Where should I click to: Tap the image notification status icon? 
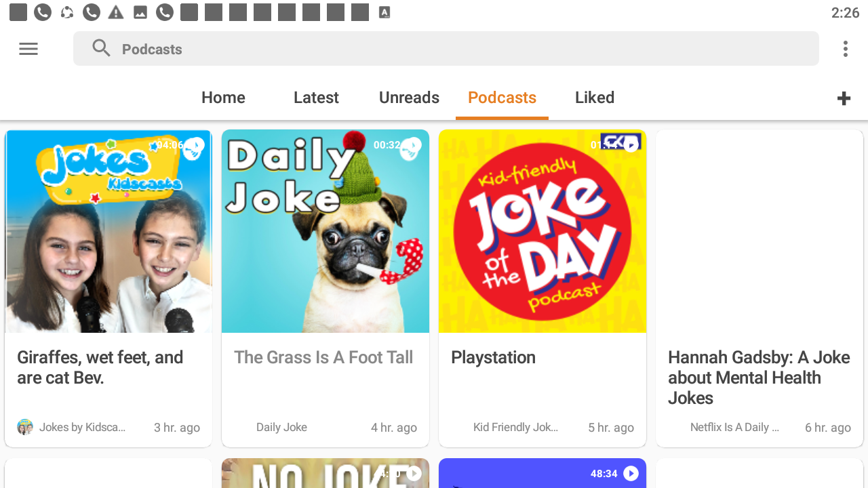(x=140, y=12)
